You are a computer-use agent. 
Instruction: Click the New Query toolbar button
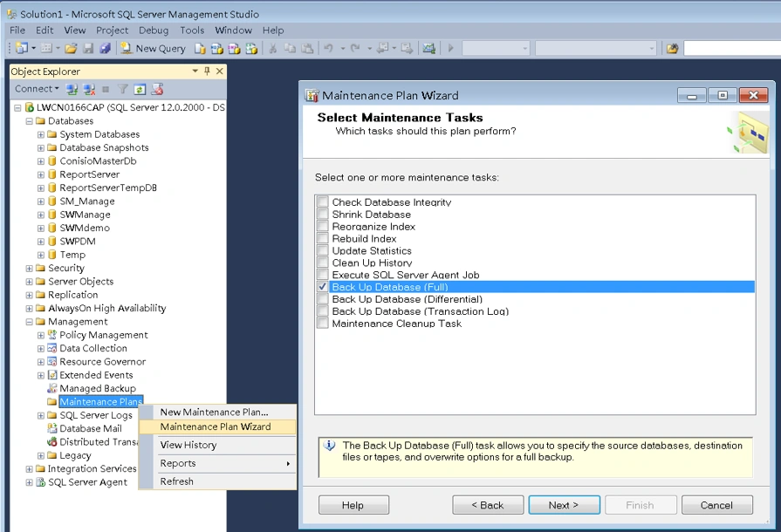coord(153,48)
